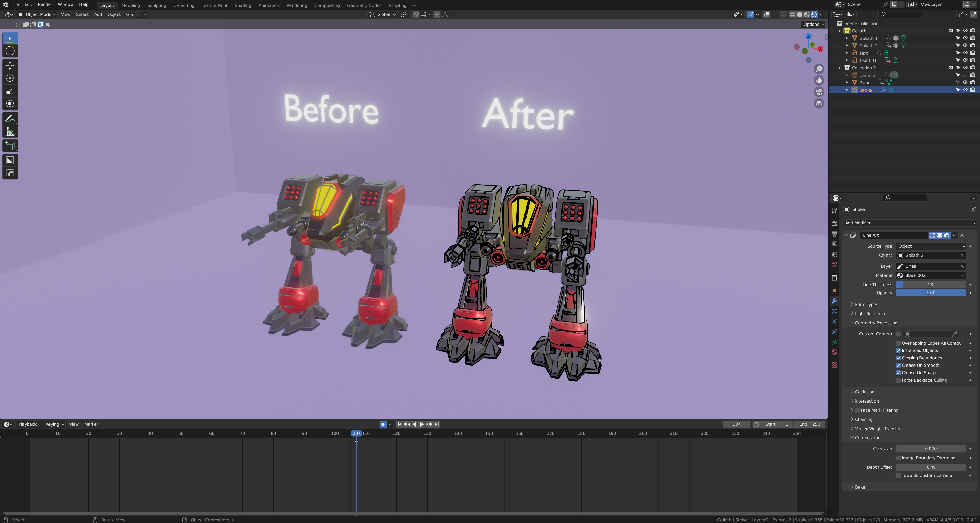Viewport: 980px width, 523px height.
Task: Click the End frame field
Action: (810, 424)
